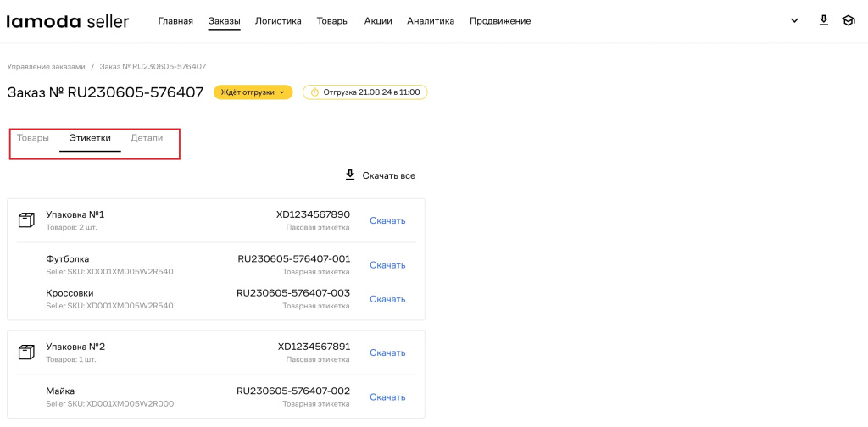
Task: Download the Упаковка №1 packing label
Action: click(x=387, y=221)
